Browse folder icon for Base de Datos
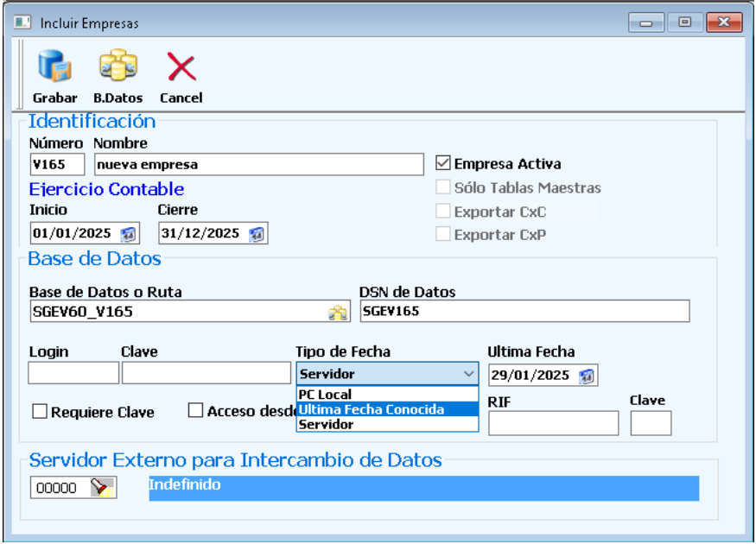Screen dimensions: 756x544 click(338, 313)
